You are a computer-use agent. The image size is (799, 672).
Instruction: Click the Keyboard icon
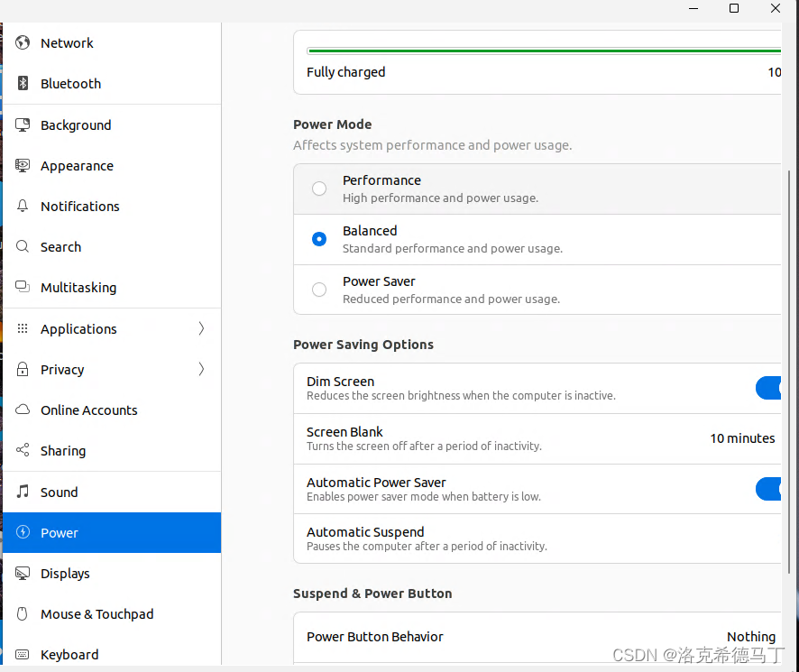23,654
